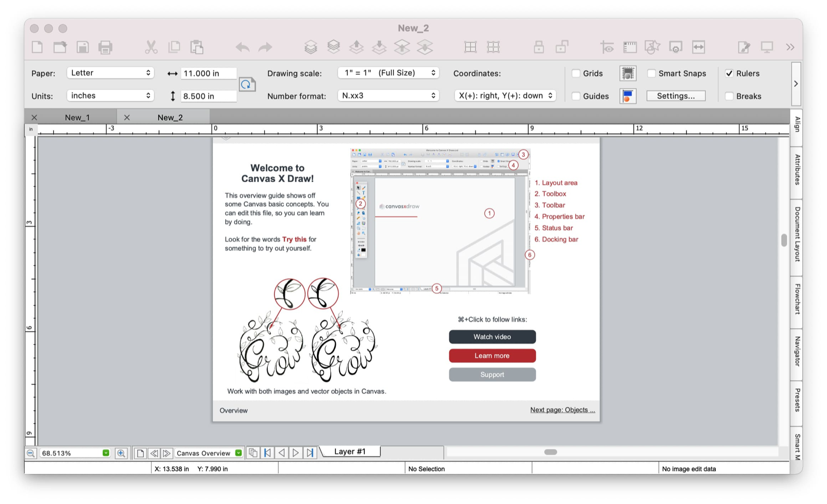Click the paper width field 11.000 in

pyautogui.click(x=208, y=73)
